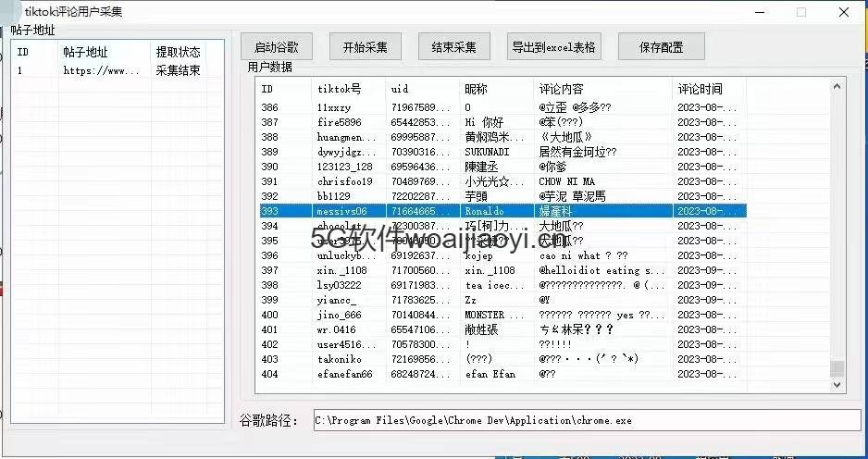Screen dimensions: 868x459
Task: Select row with tiktok号 fire5896
Action: pos(502,122)
